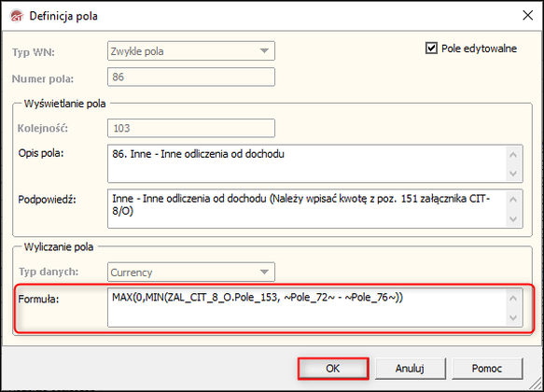The height and width of the screenshot is (392, 544).
Task: Click the Opis pola text area
Action: (x=307, y=163)
